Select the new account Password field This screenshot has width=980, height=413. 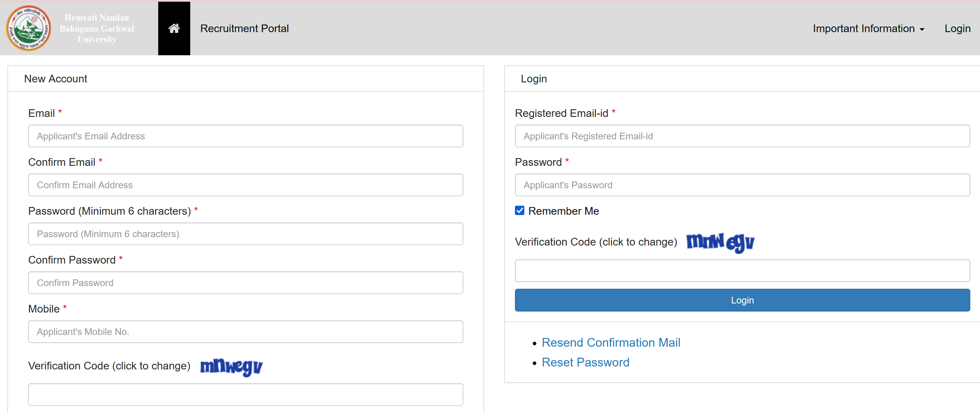[245, 234]
